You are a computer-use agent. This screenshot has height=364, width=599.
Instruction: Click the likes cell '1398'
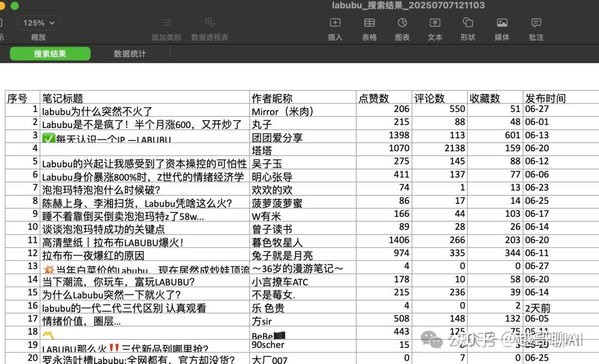point(384,137)
